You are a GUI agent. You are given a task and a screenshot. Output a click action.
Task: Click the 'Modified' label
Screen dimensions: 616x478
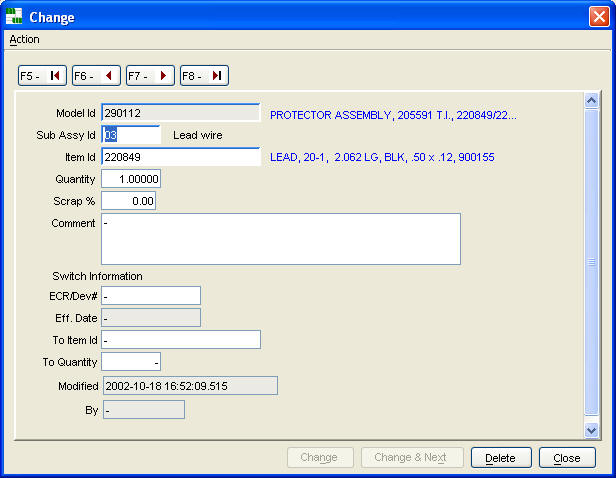[x=78, y=386]
